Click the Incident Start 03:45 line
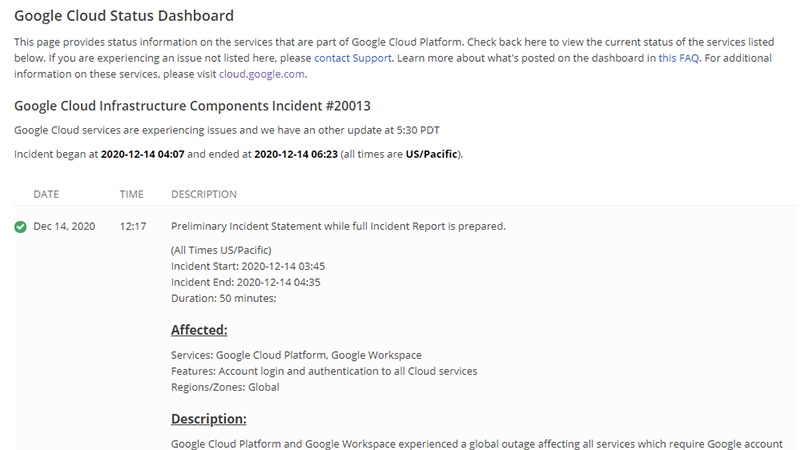 click(x=248, y=266)
